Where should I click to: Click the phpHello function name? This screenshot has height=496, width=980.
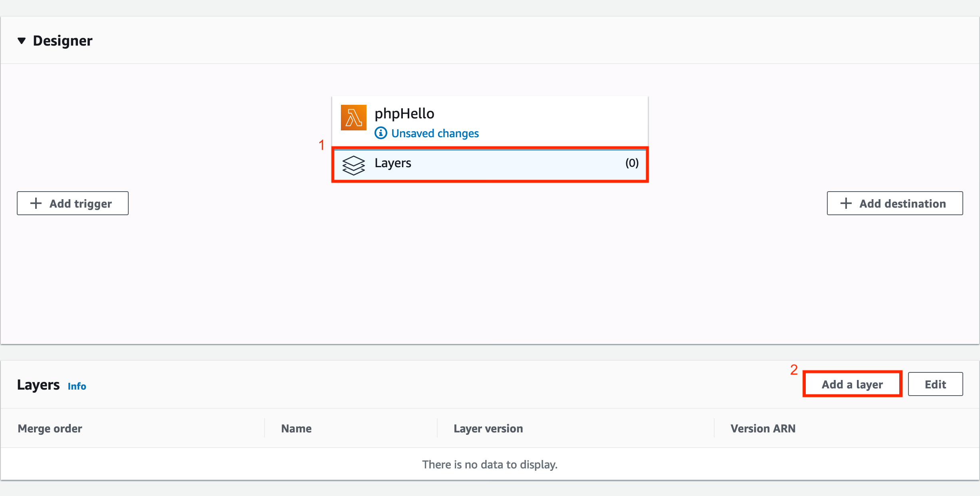coord(404,114)
